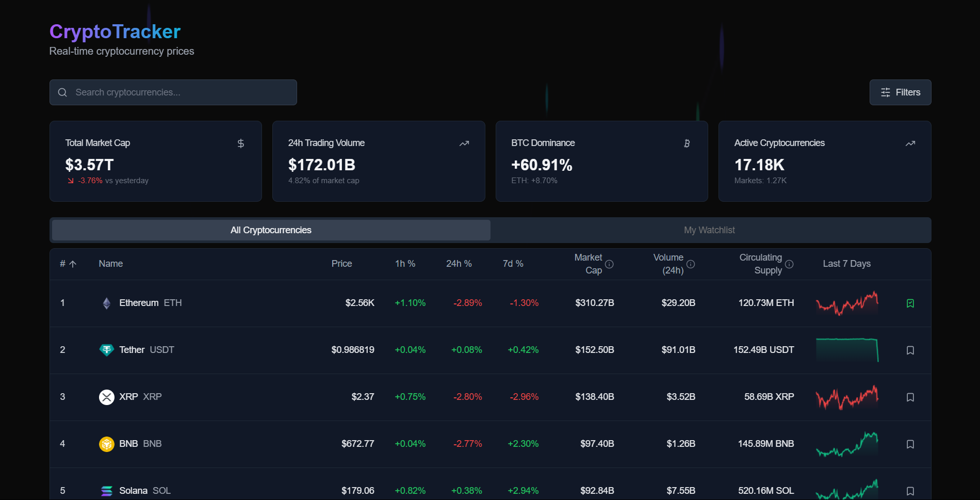Click Tether price $0.986819
980x500 pixels.
[353, 350]
